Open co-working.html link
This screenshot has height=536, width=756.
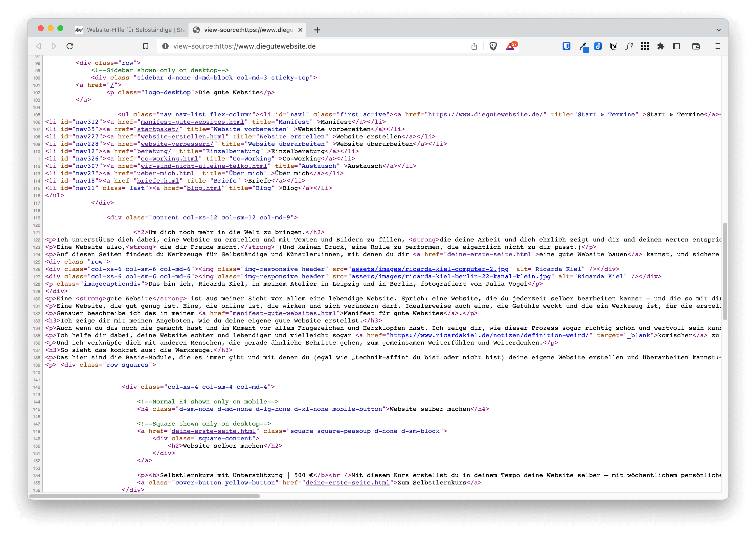coord(169,159)
